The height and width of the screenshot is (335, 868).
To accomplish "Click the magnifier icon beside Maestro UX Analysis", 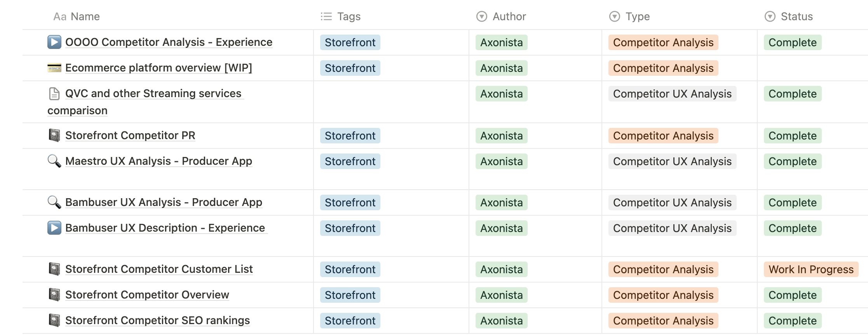I will tap(54, 161).
